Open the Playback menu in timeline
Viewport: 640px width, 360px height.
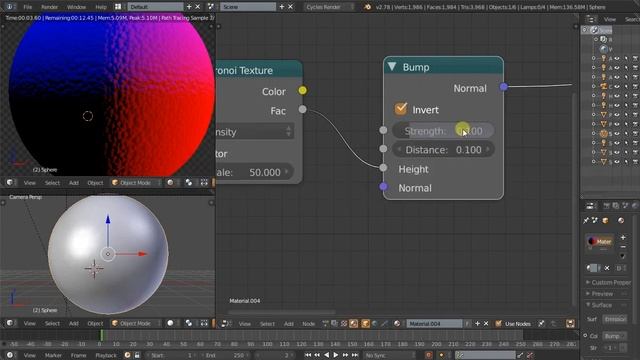pos(106,355)
